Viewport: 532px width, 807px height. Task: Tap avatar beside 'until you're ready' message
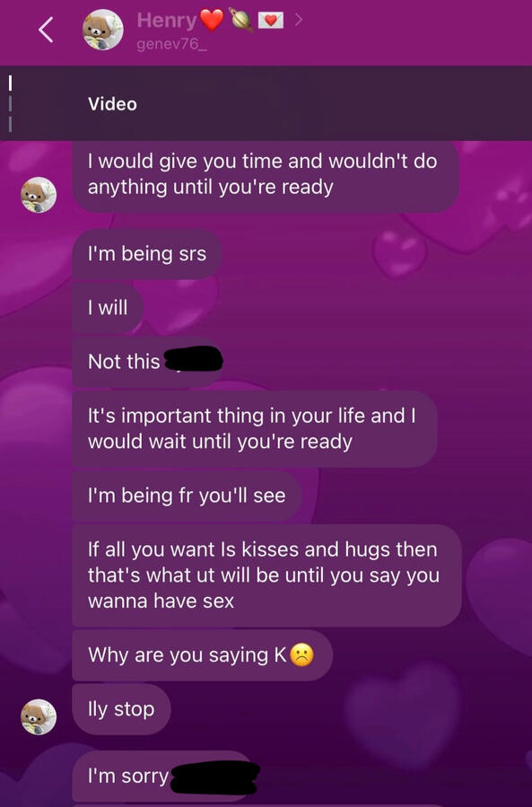pyautogui.click(x=39, y=195)
